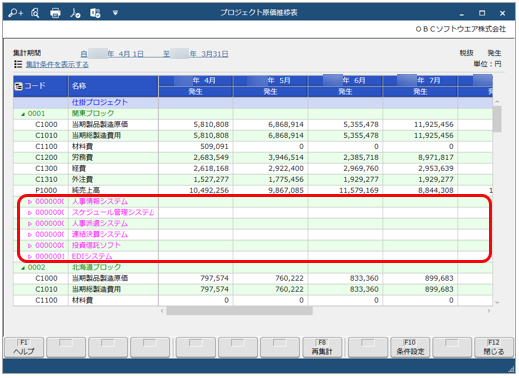Viewport: 519px width, 378px height.
Task: Click the scroll-down arrow of the table
Action: point(497,303)
